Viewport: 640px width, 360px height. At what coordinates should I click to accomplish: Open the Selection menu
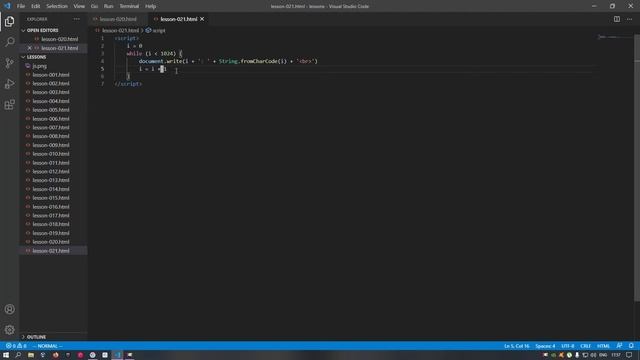(x=57, y=6)
